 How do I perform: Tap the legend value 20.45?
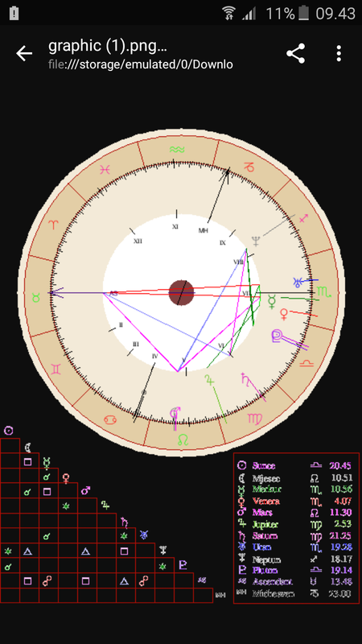pos(340,466)
